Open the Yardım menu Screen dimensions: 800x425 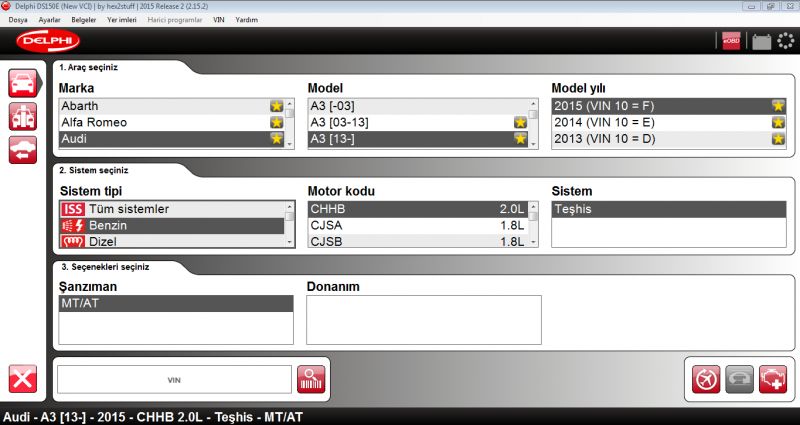pos(246,20)
